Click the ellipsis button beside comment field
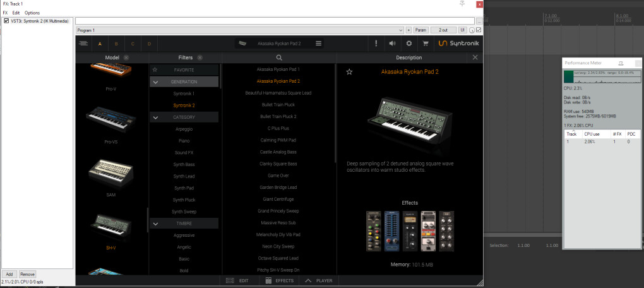 point(479,21)
